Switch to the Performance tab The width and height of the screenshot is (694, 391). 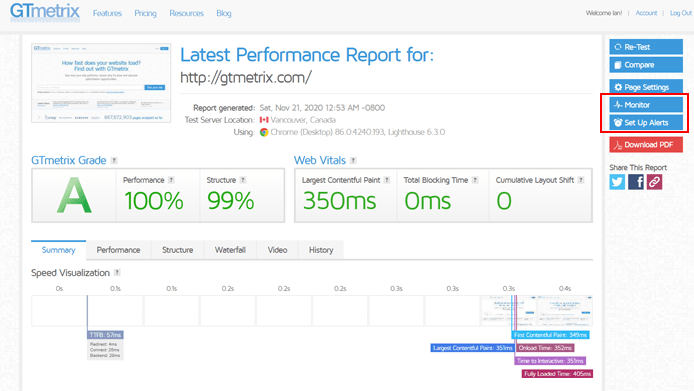[118, 250]
